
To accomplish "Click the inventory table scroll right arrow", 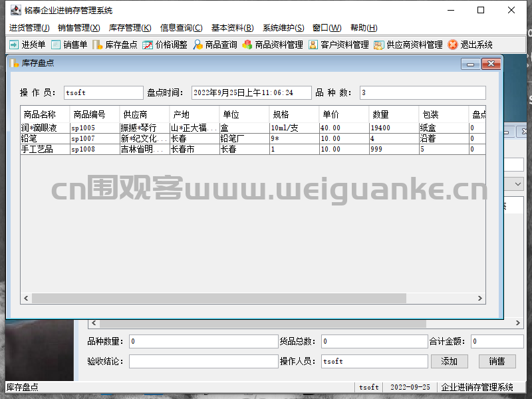I will tap(479, 298).
